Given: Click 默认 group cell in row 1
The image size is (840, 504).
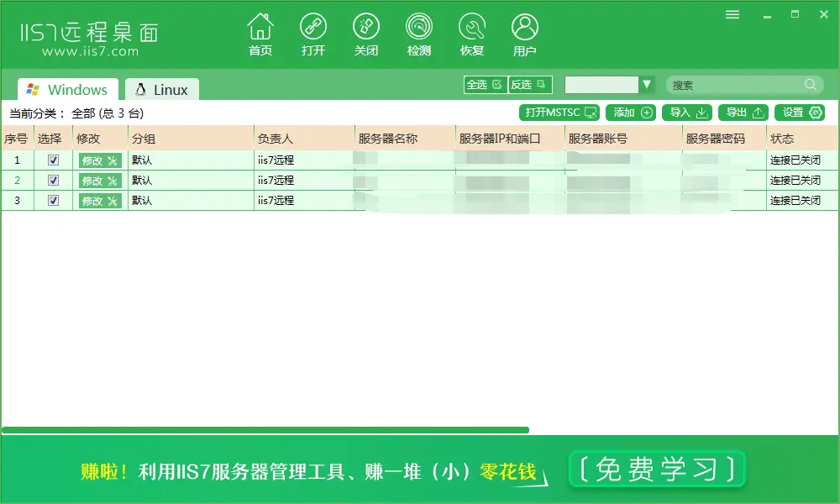Looking at the screenshot, I should (191, 160).
